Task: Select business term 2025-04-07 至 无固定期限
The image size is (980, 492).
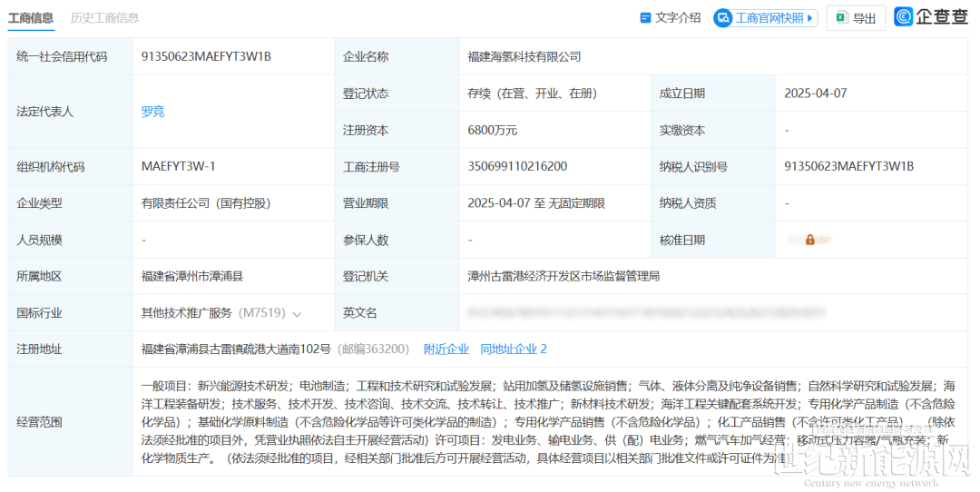Action: tap(536, 203)
